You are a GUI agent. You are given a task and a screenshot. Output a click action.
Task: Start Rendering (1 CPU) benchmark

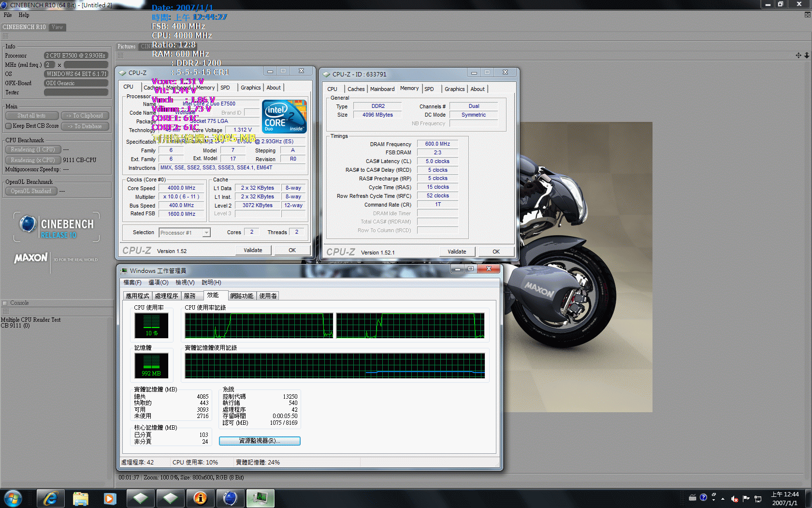pyautogui.click(x=33, y=149)
